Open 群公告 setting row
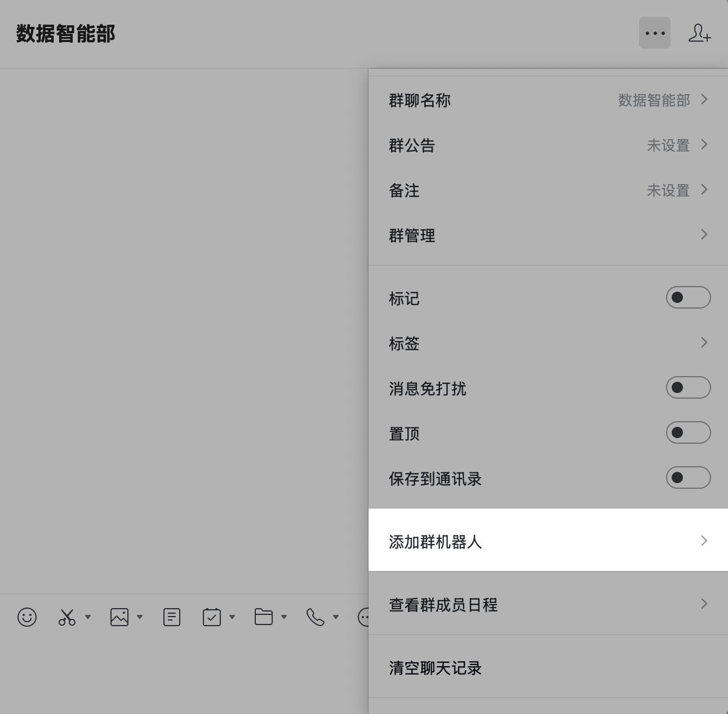The image size is (728, 714). [548, 145]
